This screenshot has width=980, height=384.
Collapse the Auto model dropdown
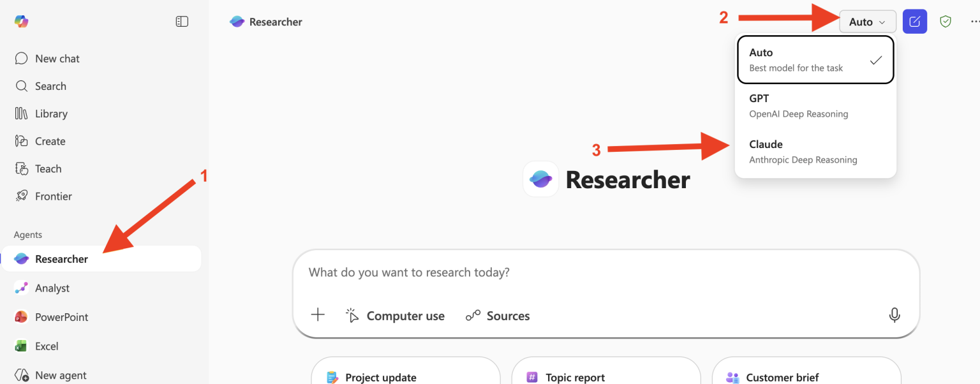click(x=868, y=22)
